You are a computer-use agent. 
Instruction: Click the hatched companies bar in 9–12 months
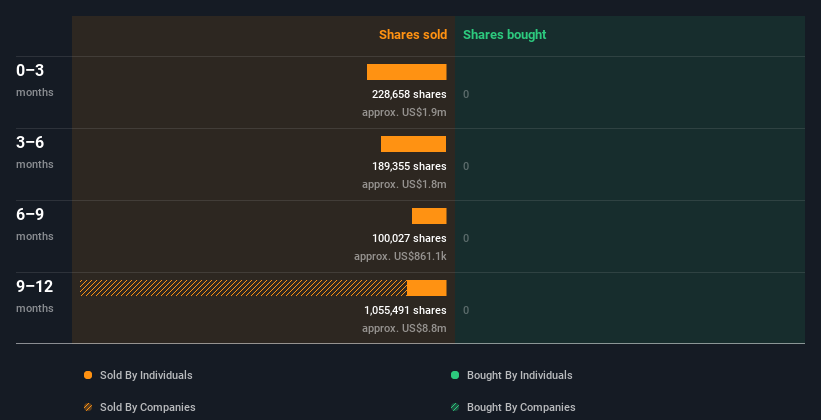coord(243,288)
